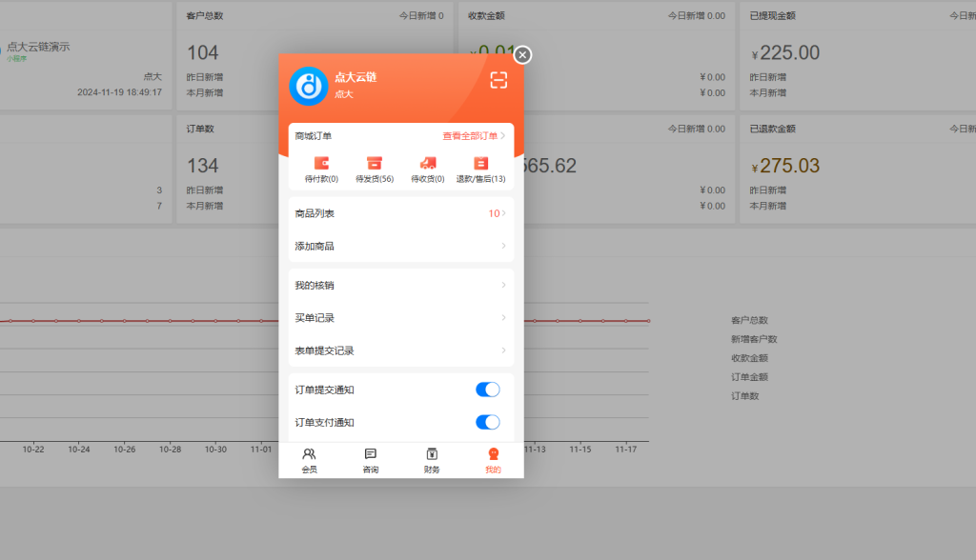Open 待收货(0) pending receipt orders
976x560 pixels.
(428, 170)
